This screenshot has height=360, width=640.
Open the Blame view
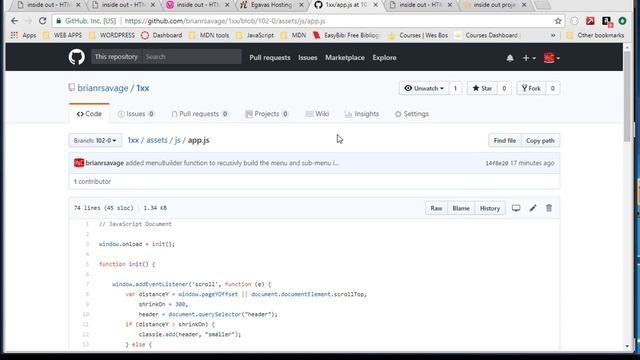(461, 208)
